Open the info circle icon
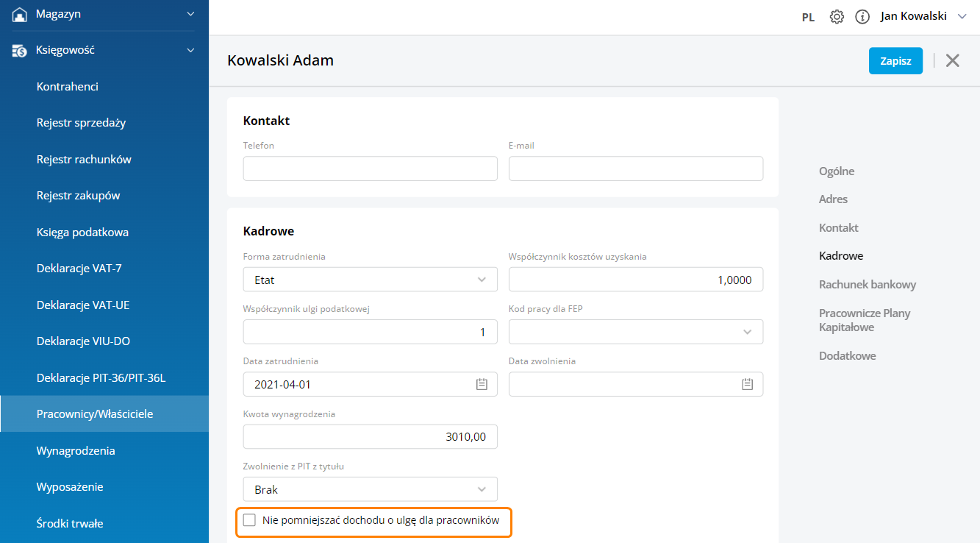The image size is (980, 543). coord(862,17)
